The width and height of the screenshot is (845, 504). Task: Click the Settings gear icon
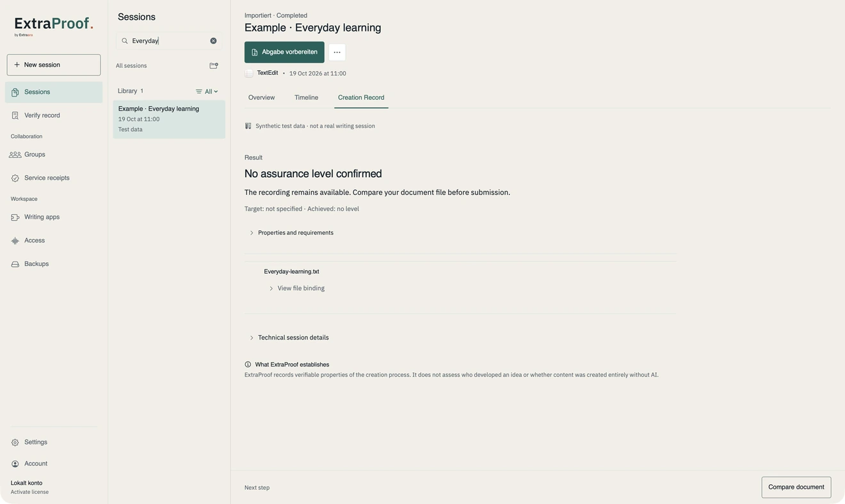click(x=15, y=443)
